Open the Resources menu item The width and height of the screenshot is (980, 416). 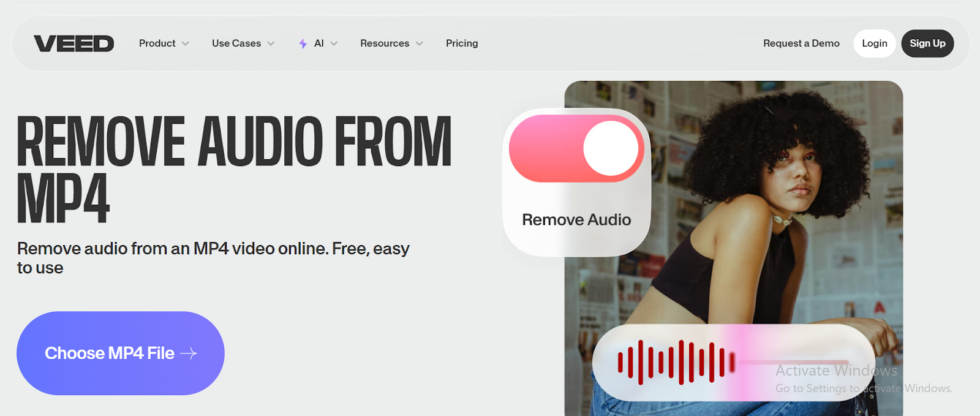[x=384, y=43]
